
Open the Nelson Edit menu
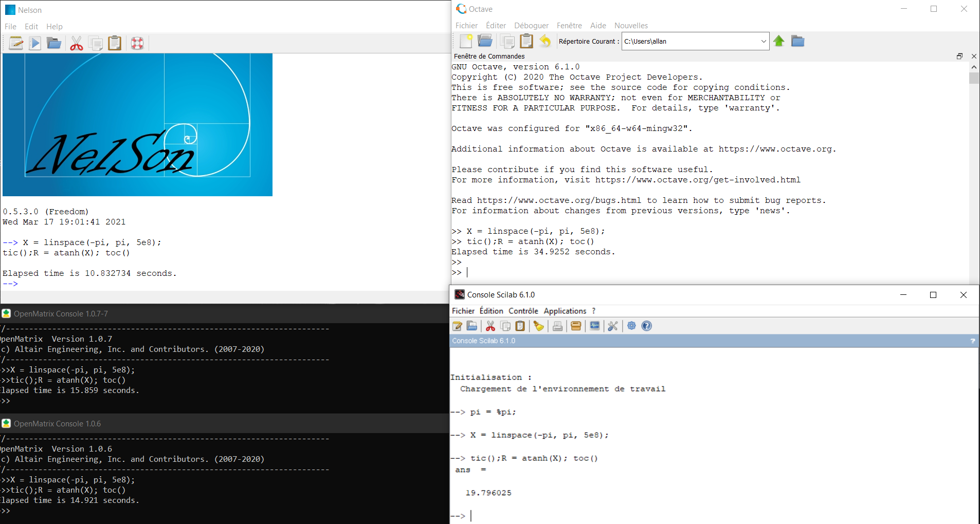pyautogui.click(x=31, y=27)
